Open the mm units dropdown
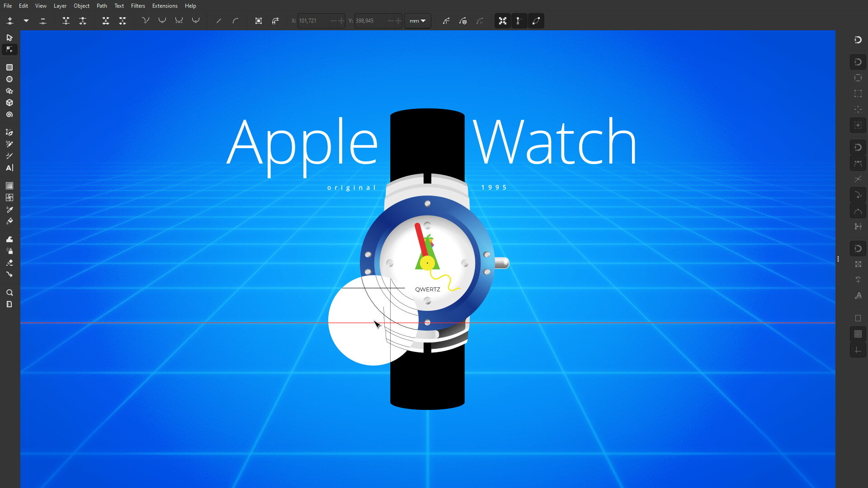 417,21
